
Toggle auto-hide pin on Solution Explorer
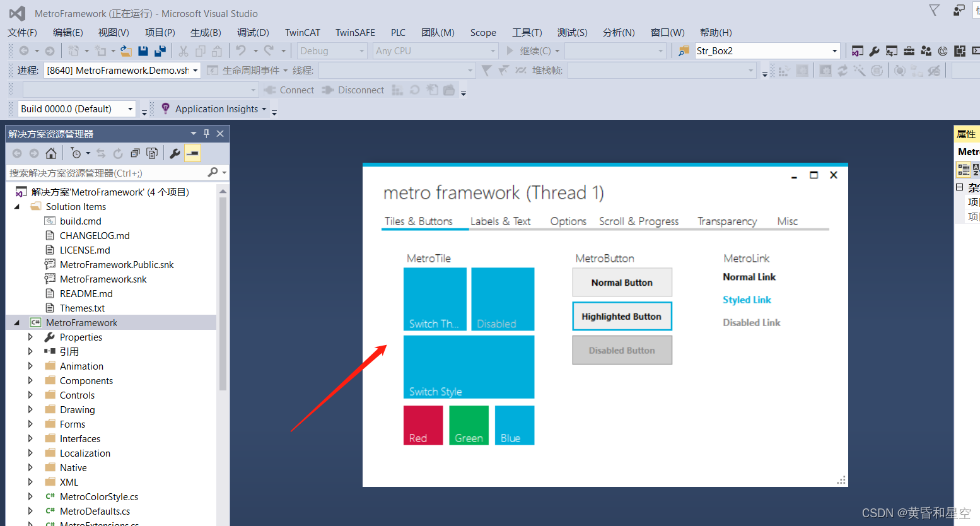[x=207, y=133]
